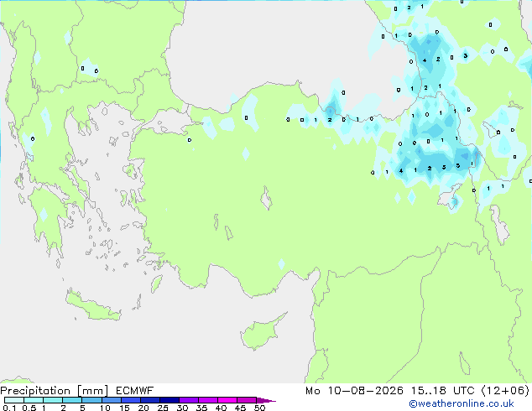Click the 'Mo' weekday label
Image resolution: width=532 pixels, height=411 pixels.
[312, 391]
